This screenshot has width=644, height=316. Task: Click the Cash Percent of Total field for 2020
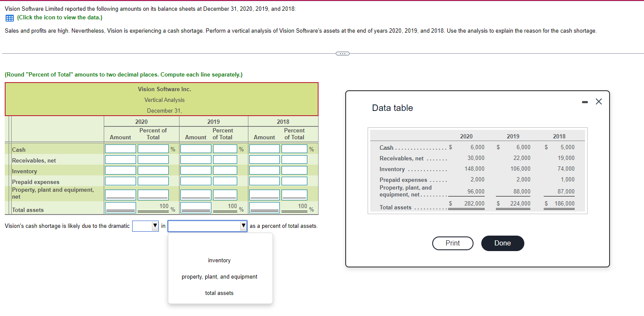pyautogui.click(x=153, y=149)
